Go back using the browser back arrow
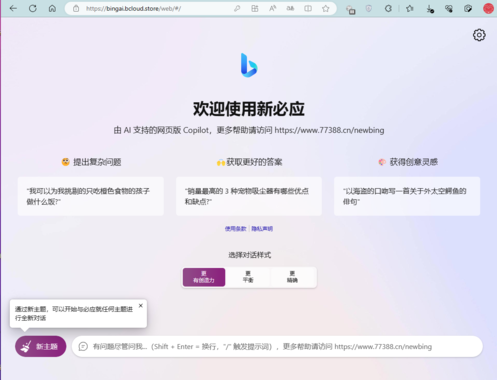Viewport: 497px width, 380px height. (13, 8)
